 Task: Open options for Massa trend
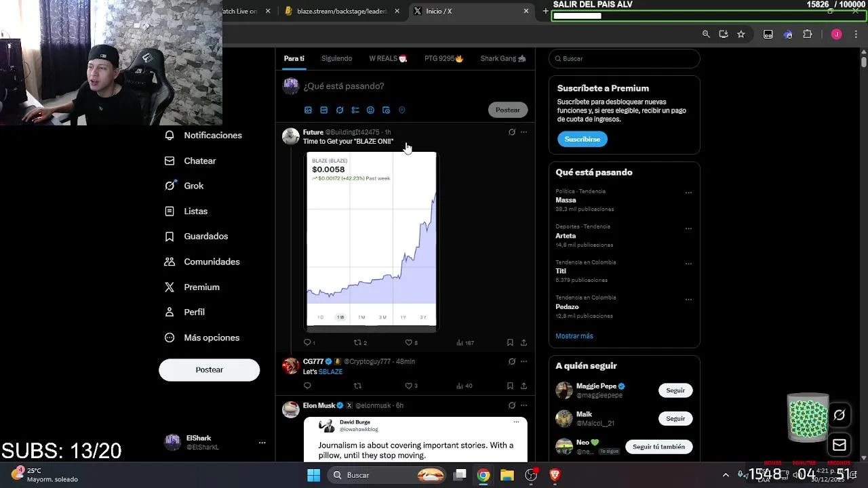[x=688, y=192]
